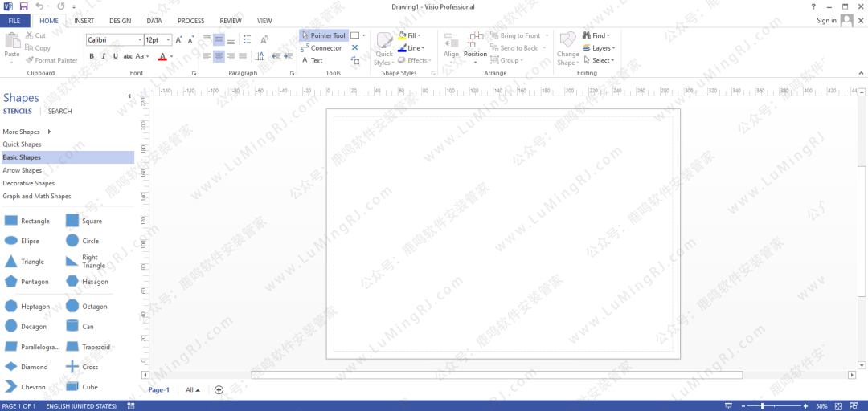Select the Connector tool

(321, 48)
